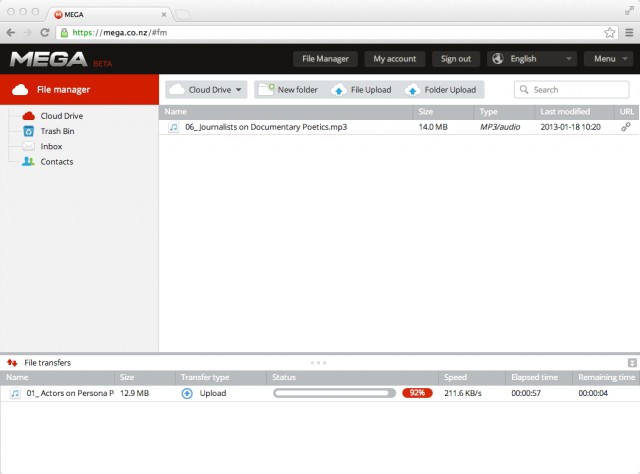This screenshot has height=474, width=640.
Task: Click the upload progress bar at 92%
Action: click(x=335, y=393)
